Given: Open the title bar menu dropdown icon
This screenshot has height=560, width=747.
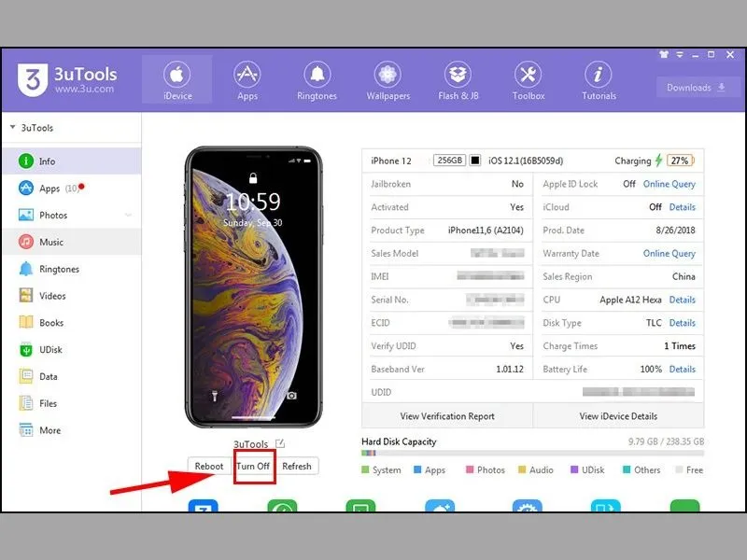Looking at the screenshot, I should (680, 55).
